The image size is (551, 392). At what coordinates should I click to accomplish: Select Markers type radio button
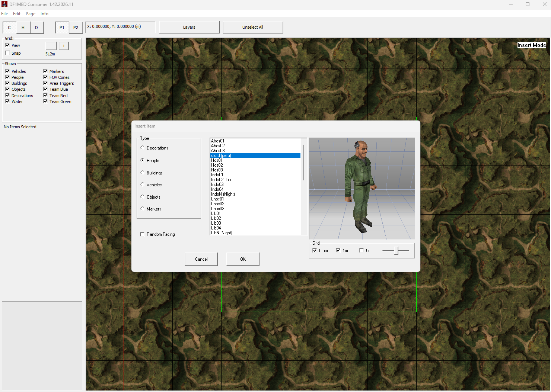[x=142, y=209]
